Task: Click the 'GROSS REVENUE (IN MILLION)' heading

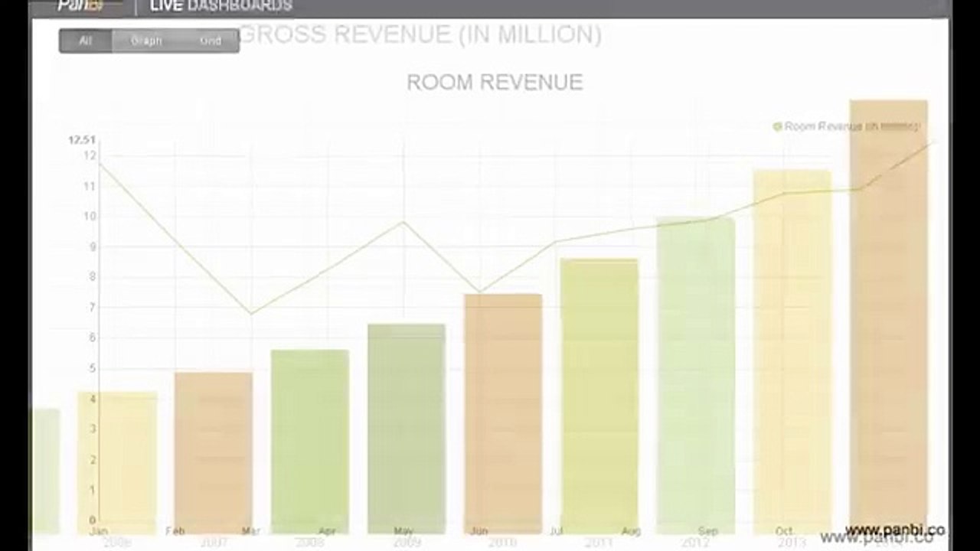Action: (420, 34)
